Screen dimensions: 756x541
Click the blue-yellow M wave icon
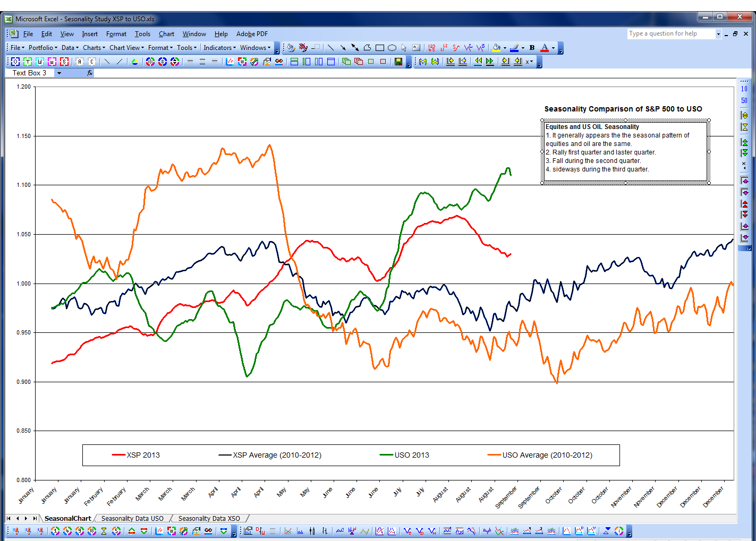(423, 62)
